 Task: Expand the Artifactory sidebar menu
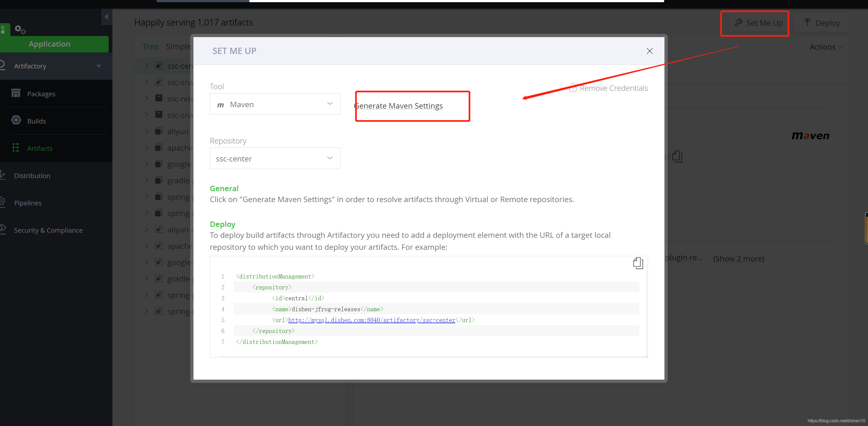point(99,66)
